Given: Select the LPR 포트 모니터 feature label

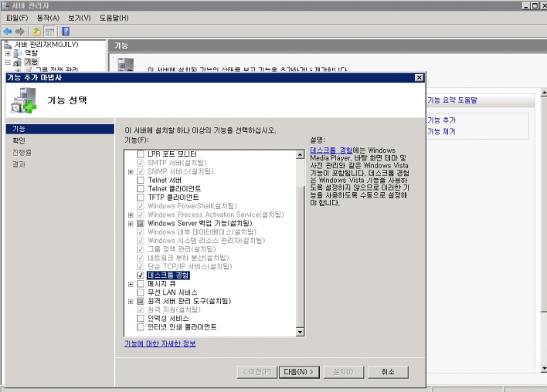Looking at the screenshot, I should [x=172, y=154].
